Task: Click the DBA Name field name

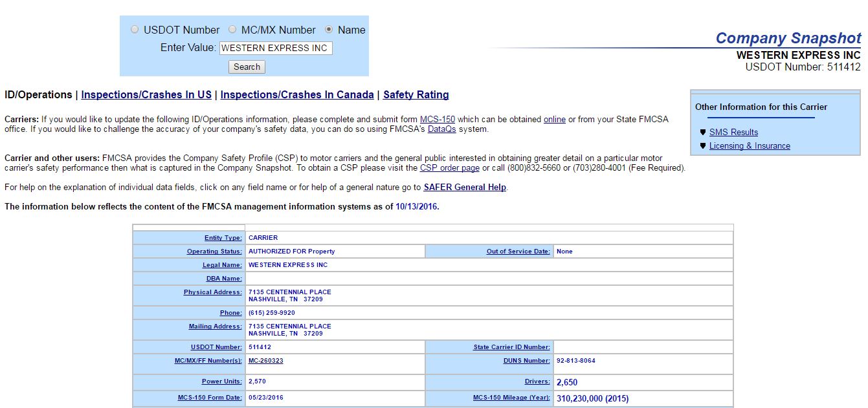Action: (x=224, y=279)
